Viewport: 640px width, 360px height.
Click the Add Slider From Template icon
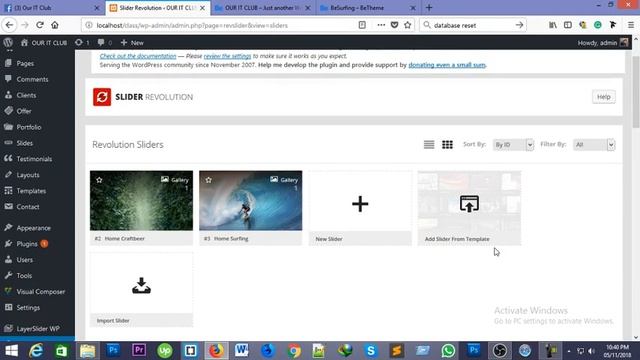[469, 203]
